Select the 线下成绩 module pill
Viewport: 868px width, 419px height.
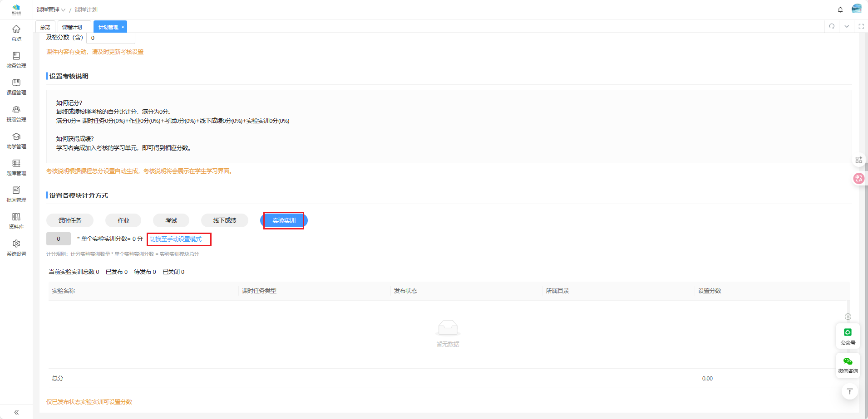[225, 220]
